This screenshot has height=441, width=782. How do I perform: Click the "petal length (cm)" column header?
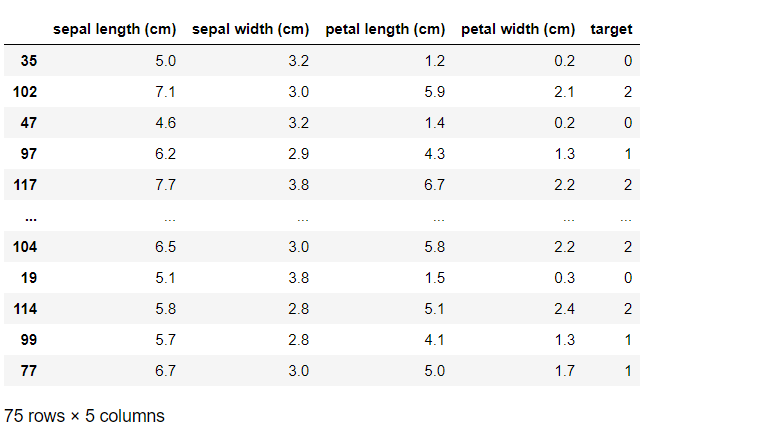pos(386,29)
